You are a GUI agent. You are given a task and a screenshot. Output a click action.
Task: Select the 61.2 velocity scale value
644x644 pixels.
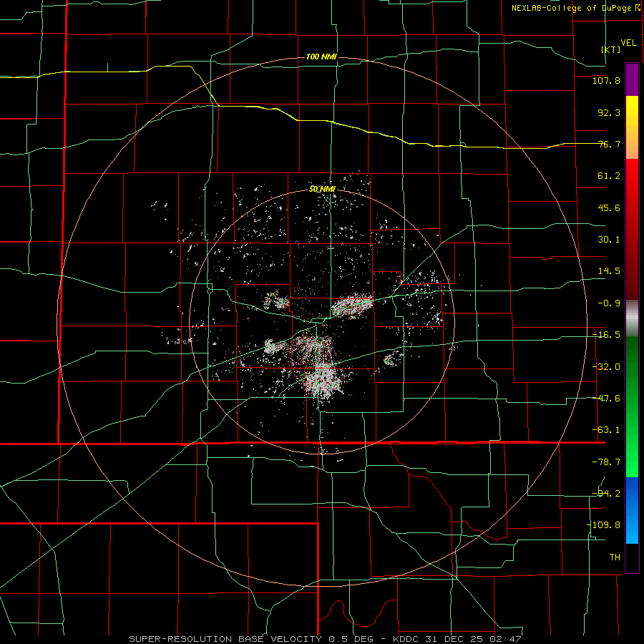pyautogui.click(x=609, y=176)
